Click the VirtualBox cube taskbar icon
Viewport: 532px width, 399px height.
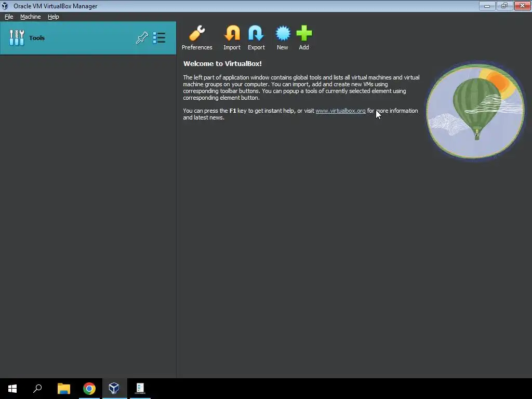click(x=114, y=389)
